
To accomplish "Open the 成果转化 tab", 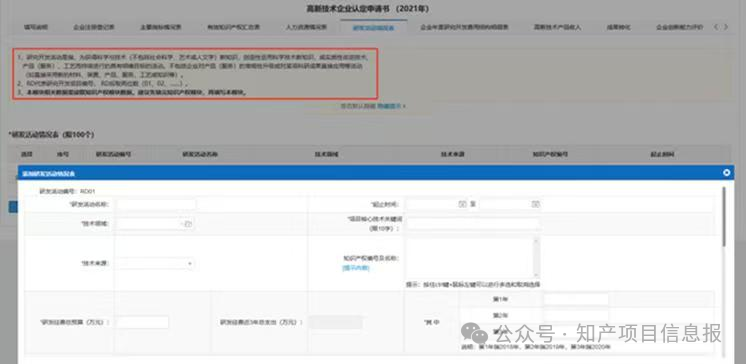I will pyautogui.click(x=618, y=28).
